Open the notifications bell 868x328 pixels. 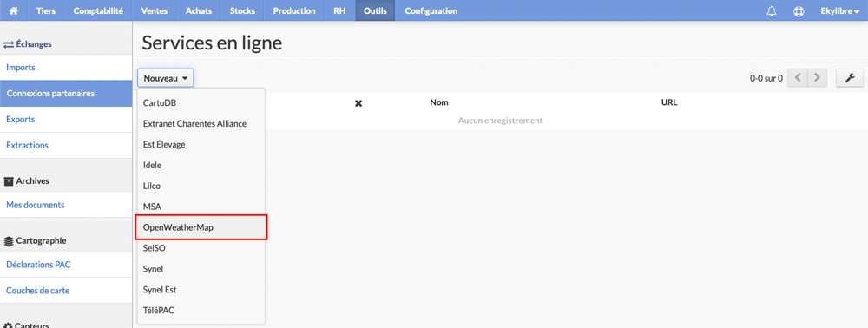tap(771, 11)
